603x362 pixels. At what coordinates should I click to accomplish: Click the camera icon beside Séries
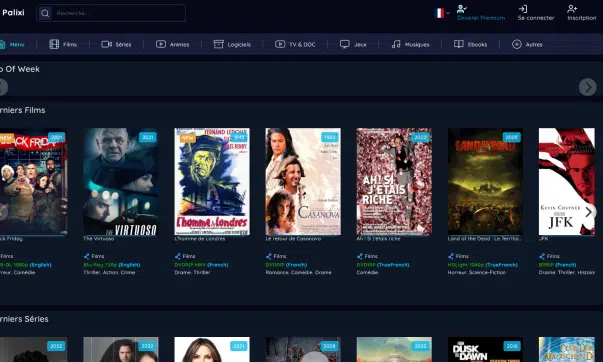(107, 44)
